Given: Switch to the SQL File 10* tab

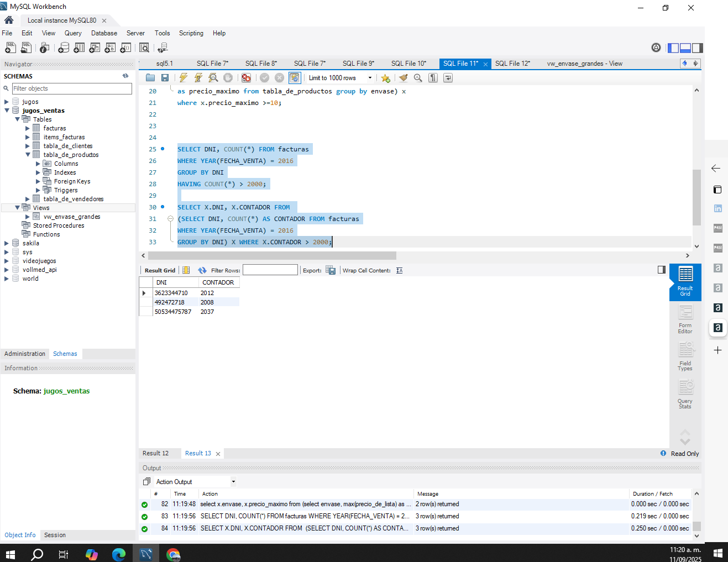Looking at the screenshot, I should coord(408,64).
